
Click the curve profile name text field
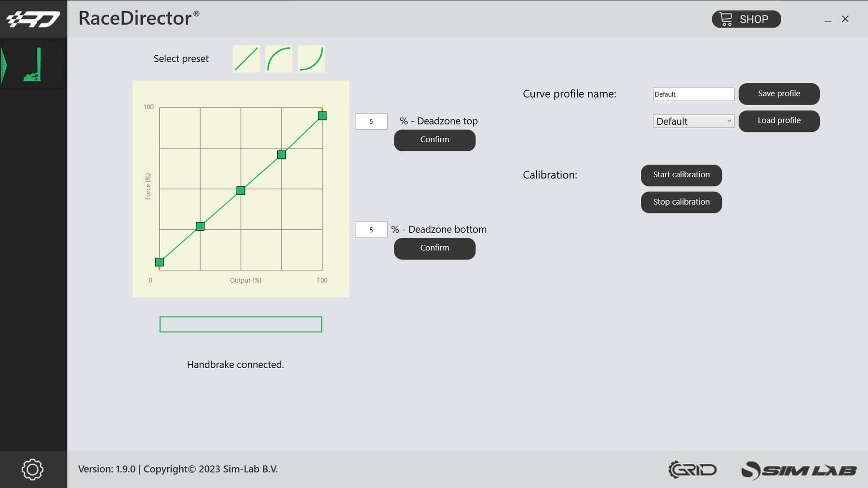(x=693, y=94)
